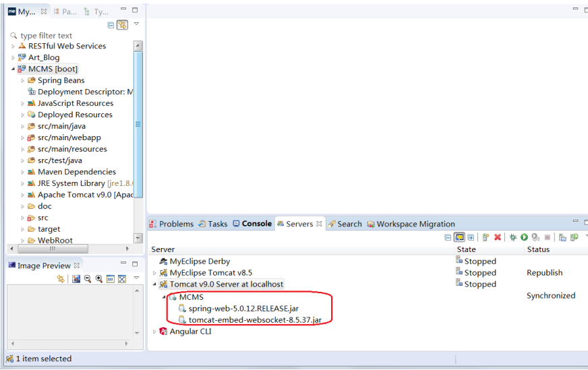Show image at actual size
Viewport: 588px width, 370px height.
111,279
